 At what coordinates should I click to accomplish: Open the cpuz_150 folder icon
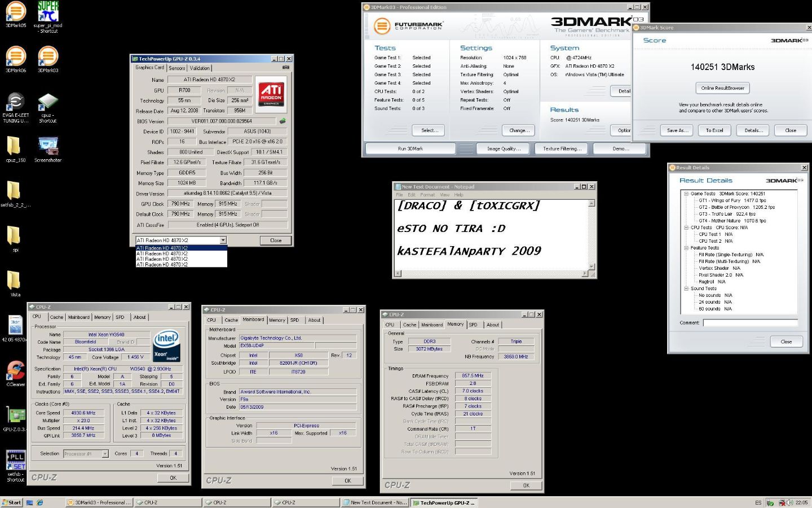[14, 147]
